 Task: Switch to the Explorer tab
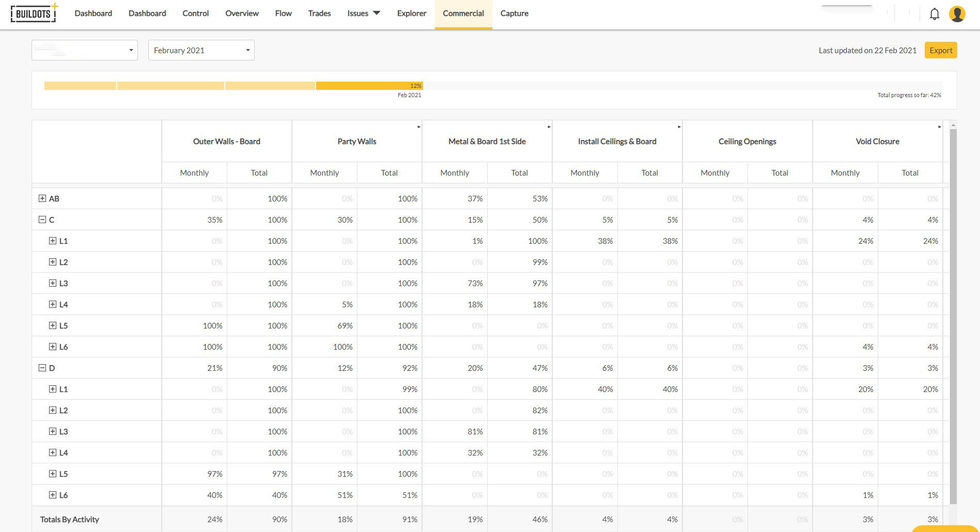coord(411,13)
